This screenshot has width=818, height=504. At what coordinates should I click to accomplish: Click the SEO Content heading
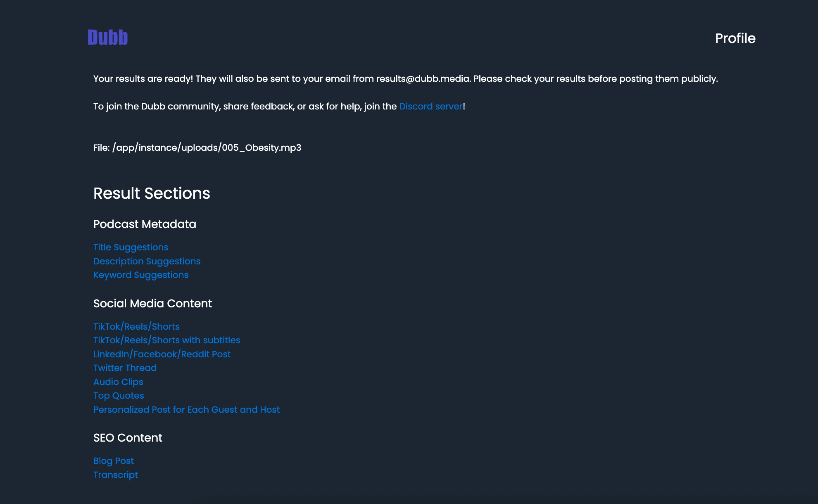pyautogui.click(x=128, y=438)
